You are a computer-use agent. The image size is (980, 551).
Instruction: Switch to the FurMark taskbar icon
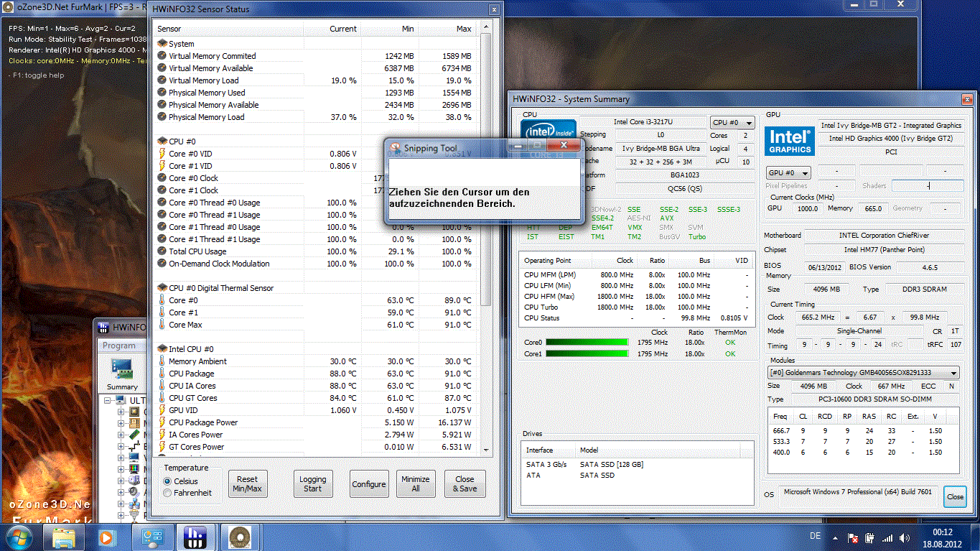(239, 537)
